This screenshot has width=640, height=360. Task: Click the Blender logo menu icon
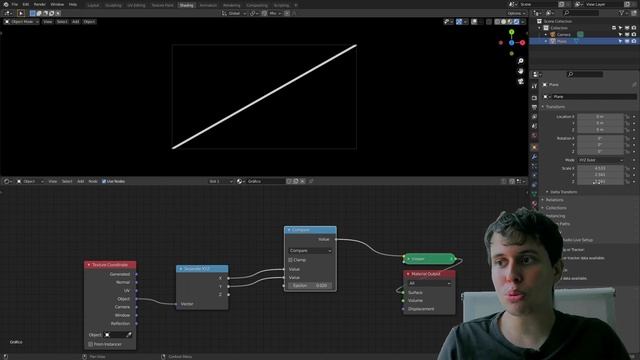[x=6, y=4]
